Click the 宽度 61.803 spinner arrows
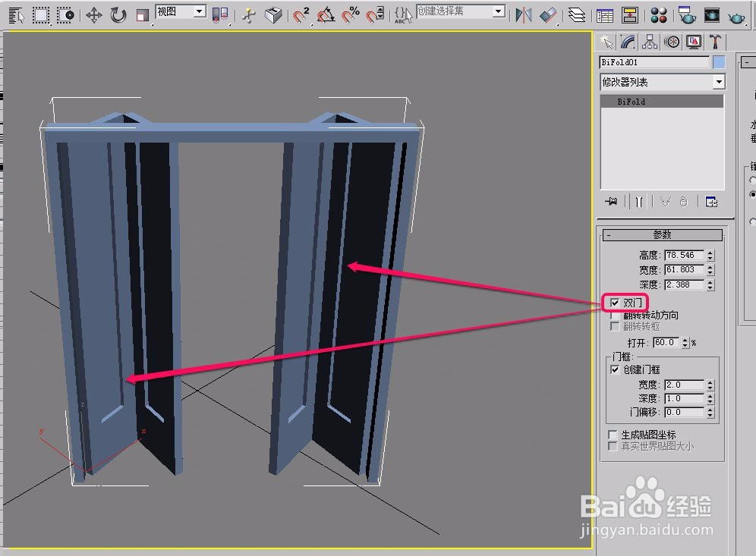The height and width of the screenshot is (556, 756). (710, 270)
